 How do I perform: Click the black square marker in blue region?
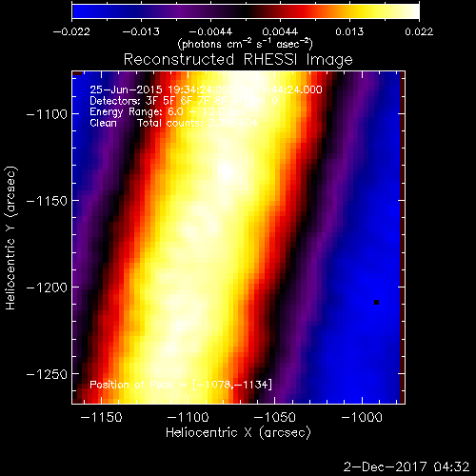pyautogui.click(x=376, y=302)
